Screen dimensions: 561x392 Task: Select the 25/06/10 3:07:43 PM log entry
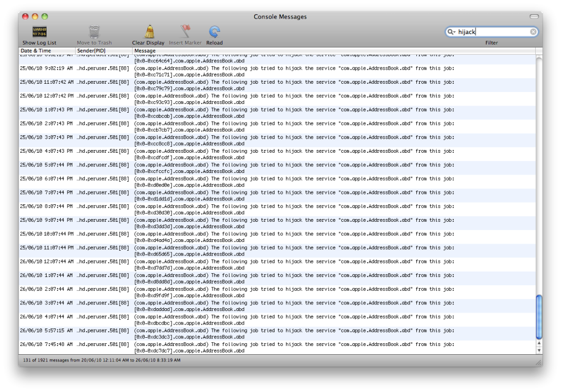tap(277, 141)
